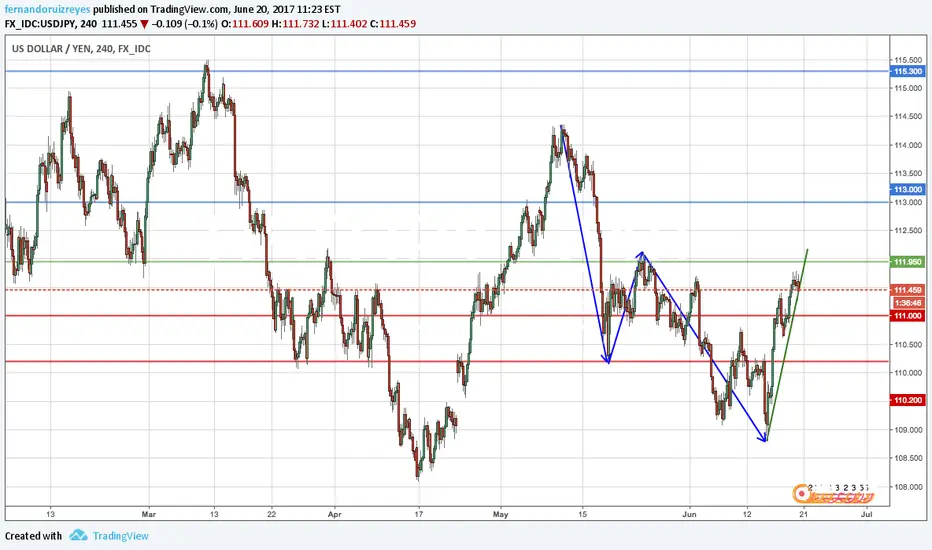Click 109.000 on the price axis

(908, 430)
